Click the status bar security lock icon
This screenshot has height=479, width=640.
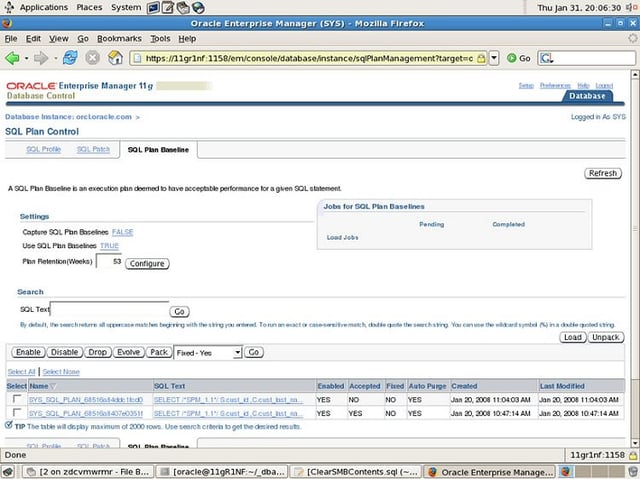[633, 455]
